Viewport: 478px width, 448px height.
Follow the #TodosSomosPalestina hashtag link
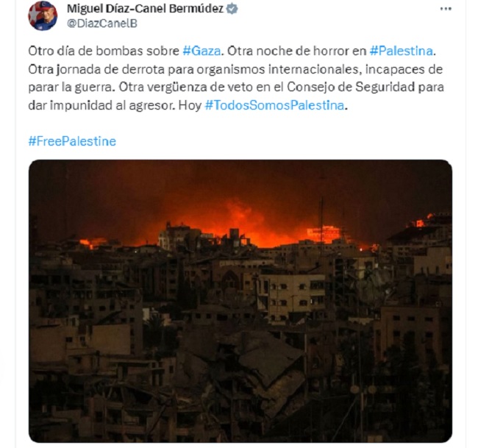tap(275, 105)
